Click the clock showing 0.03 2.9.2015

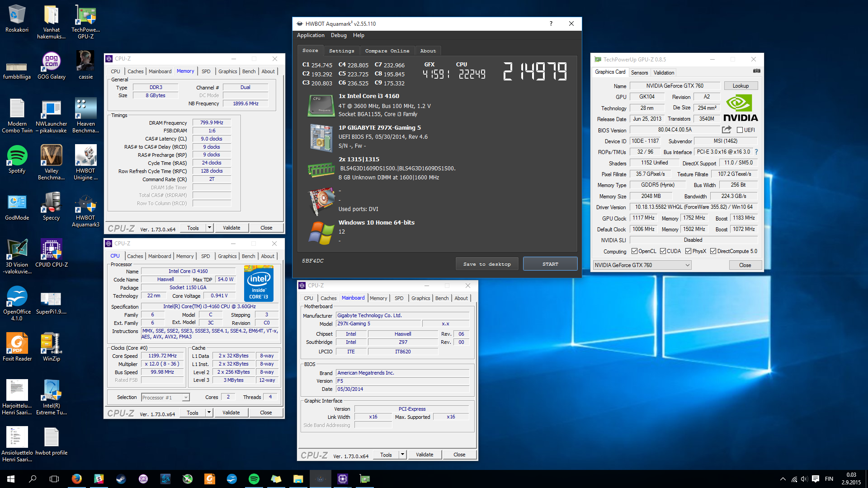pos(851,479)
